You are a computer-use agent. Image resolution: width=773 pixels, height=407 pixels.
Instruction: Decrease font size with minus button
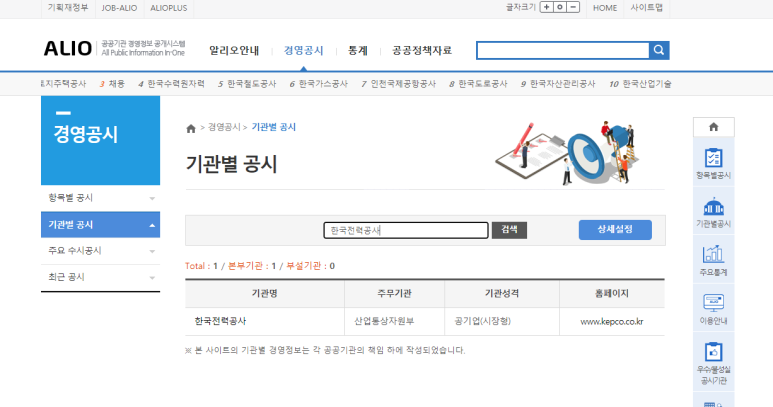[573, 7]
